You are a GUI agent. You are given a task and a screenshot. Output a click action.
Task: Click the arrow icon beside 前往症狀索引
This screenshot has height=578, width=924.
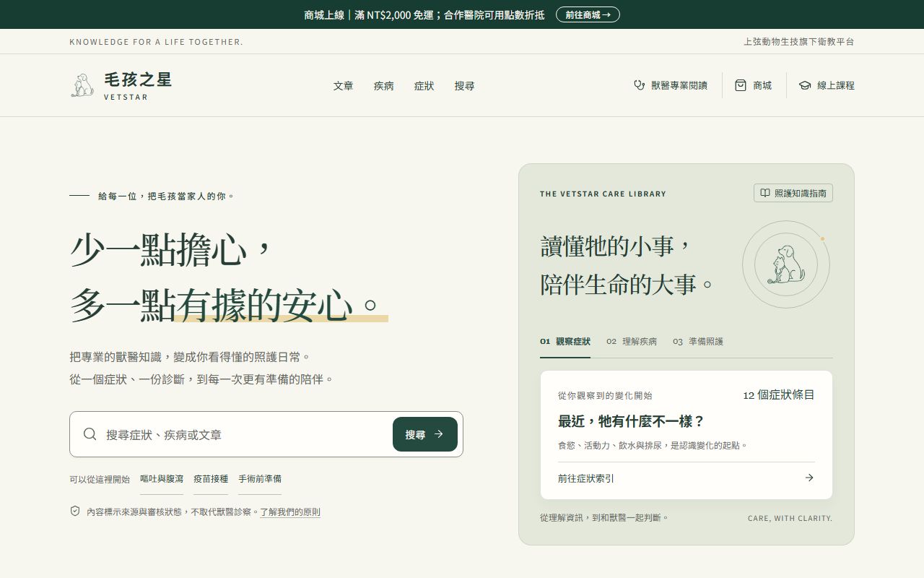[809, 478]
